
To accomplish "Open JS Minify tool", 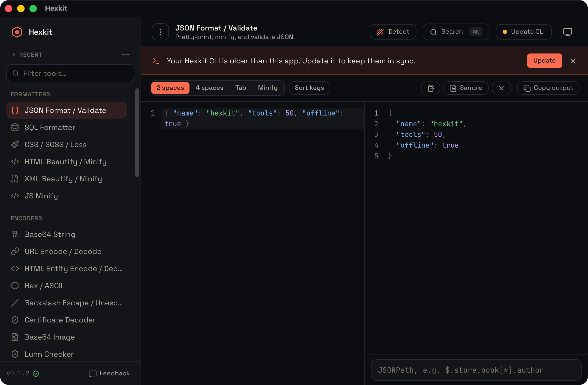I will click(67, 196).
